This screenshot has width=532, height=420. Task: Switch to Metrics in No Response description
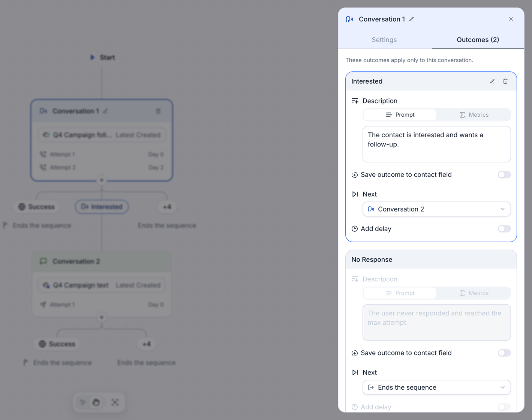point(474,293)
